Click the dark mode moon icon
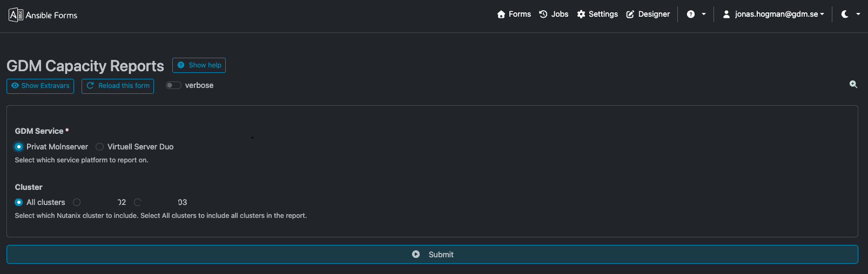This screenshot has width=868, height=274. click(x=845, y=15)
